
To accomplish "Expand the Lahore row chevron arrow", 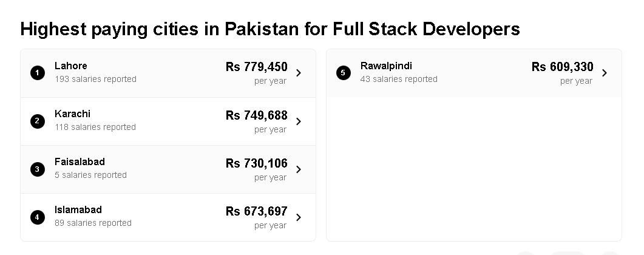I will pyautogui.click(x=299, y=73).
